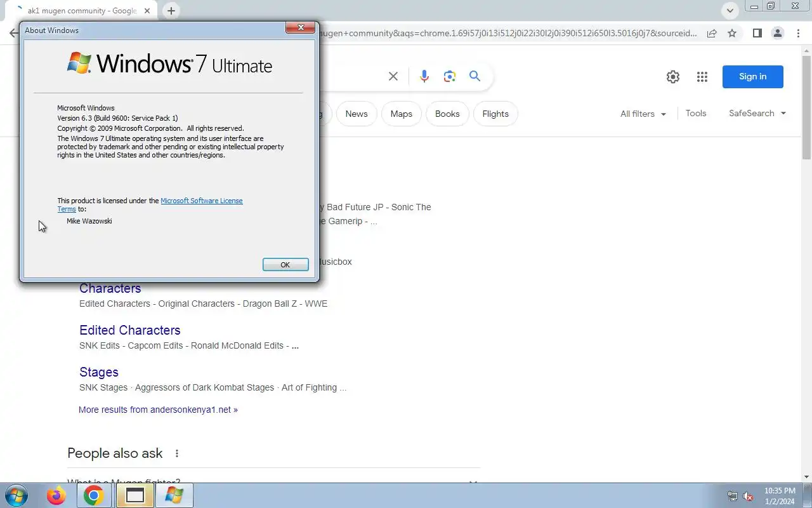Open People also ask options menu
This screenshot has width=812, height=508.
tap(177, 453)
